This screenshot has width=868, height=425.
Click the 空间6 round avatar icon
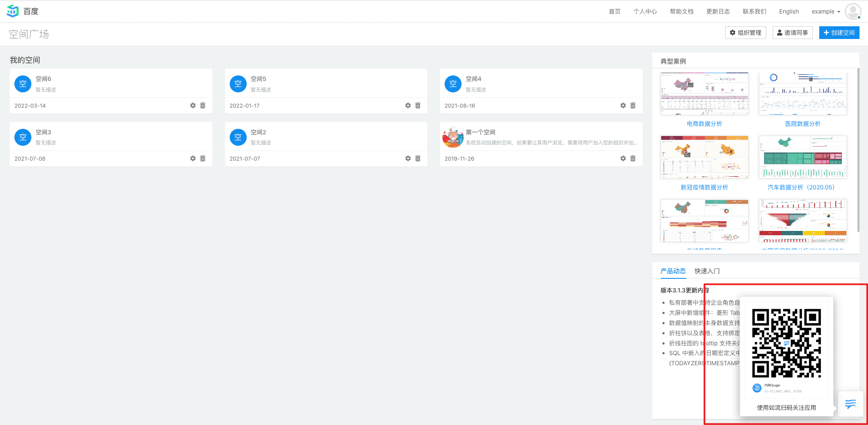[x=23, y=84]
